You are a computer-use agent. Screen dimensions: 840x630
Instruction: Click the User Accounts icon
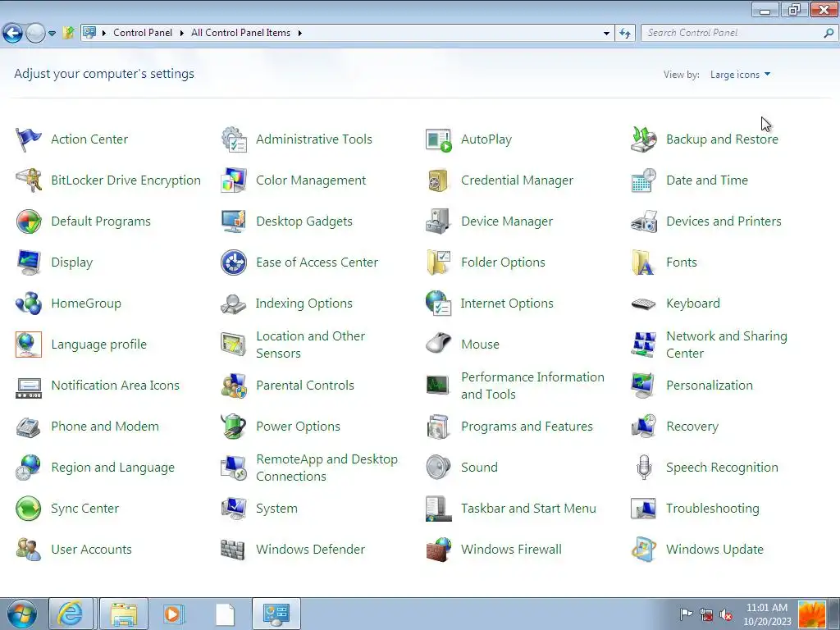click(x=28, y=550)
